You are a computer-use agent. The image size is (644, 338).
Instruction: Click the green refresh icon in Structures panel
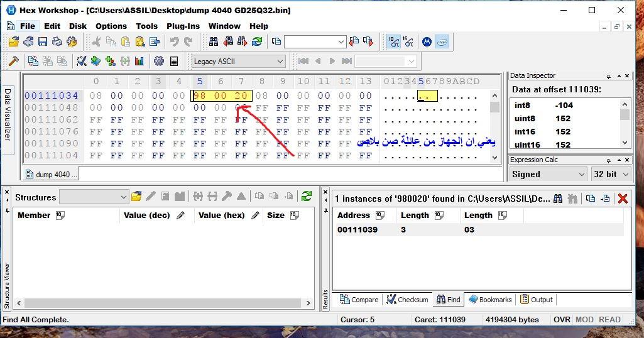click(307, 196)
